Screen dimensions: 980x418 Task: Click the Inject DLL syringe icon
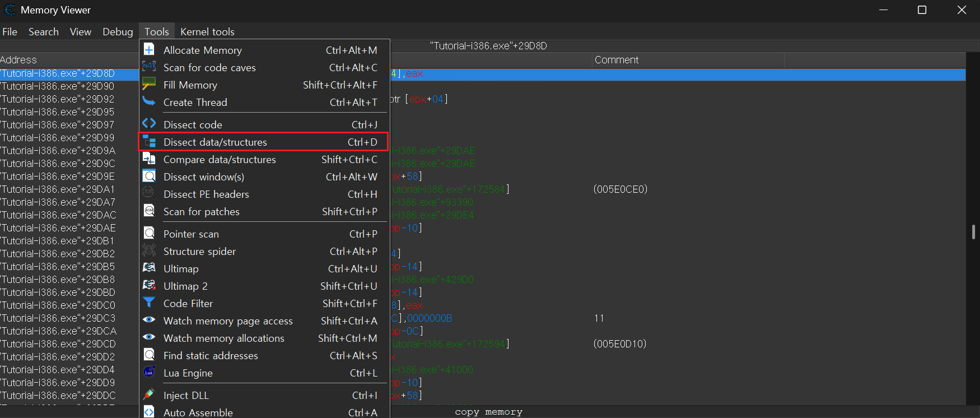pos(149,394)
